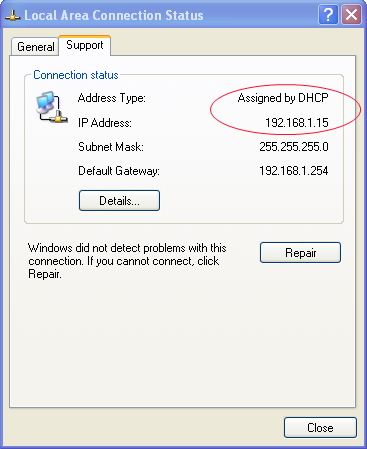Open the Details... dialog
367x449 pixels.
[119, 201]
